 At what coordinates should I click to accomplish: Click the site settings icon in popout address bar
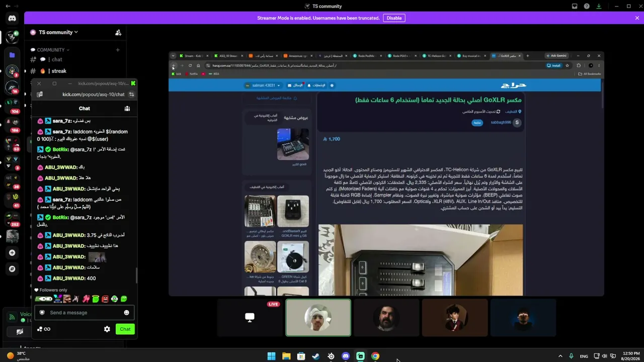pyautogui.click(x=131, y=95)
